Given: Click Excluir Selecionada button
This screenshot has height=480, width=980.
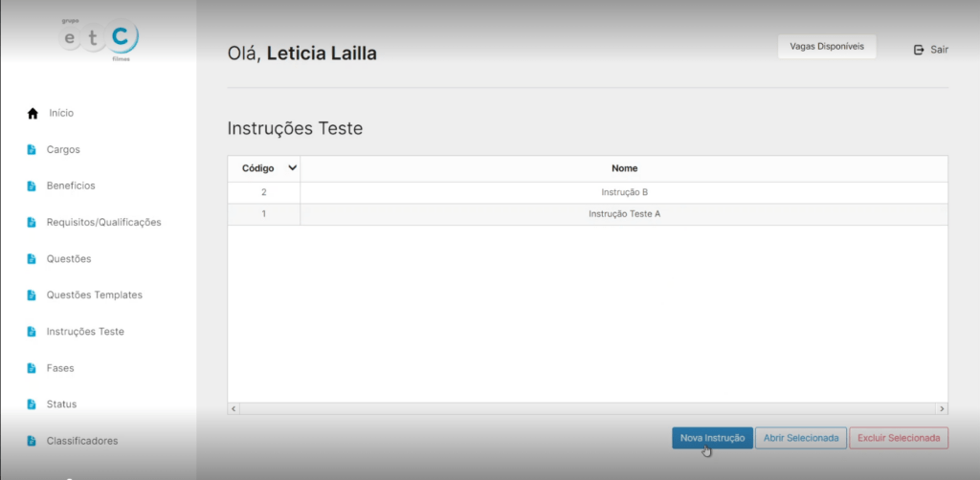Looking at the screenshot, I should [898, 438].
